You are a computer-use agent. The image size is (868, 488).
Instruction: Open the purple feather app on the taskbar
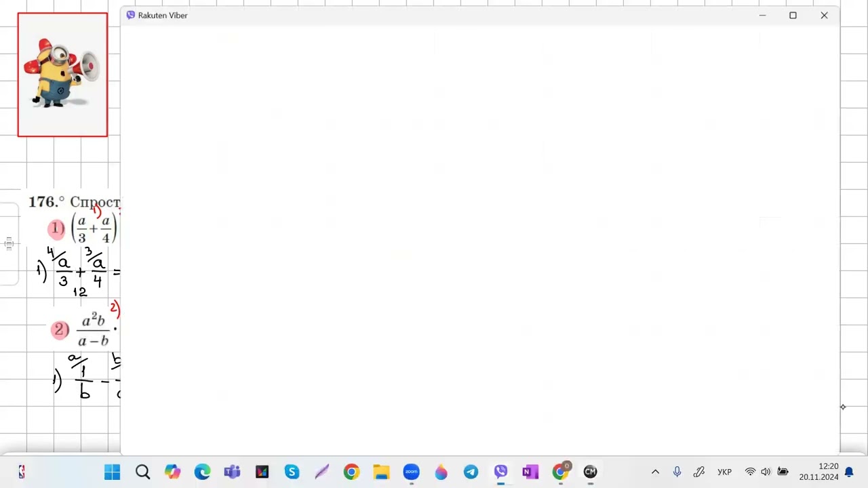click(321, 472)
